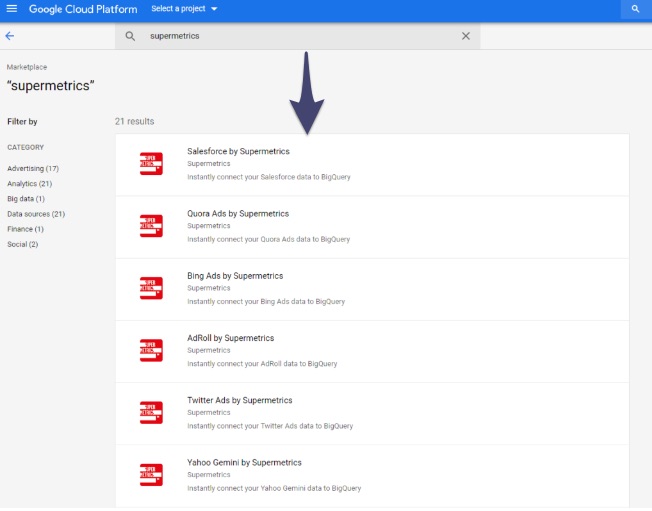Click 'Instantly connect your Bing Ads data' description
The image size is (652, 511).
click(266, 302)
